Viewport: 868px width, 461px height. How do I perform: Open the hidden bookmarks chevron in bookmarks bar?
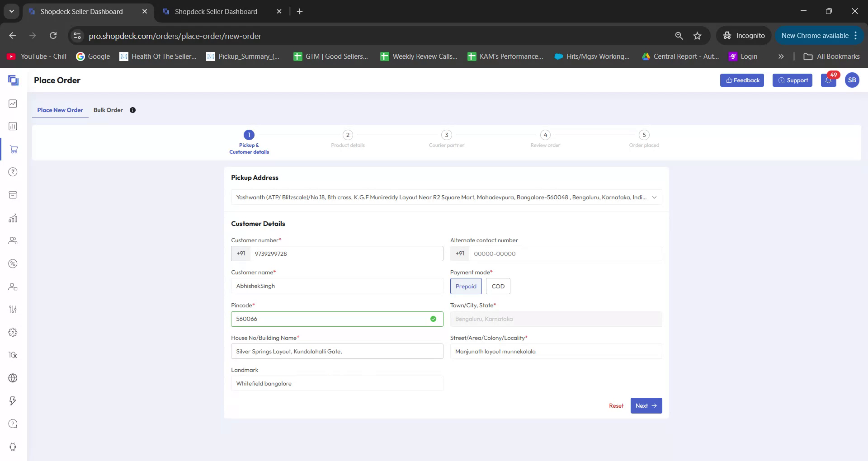click(781, 56)
